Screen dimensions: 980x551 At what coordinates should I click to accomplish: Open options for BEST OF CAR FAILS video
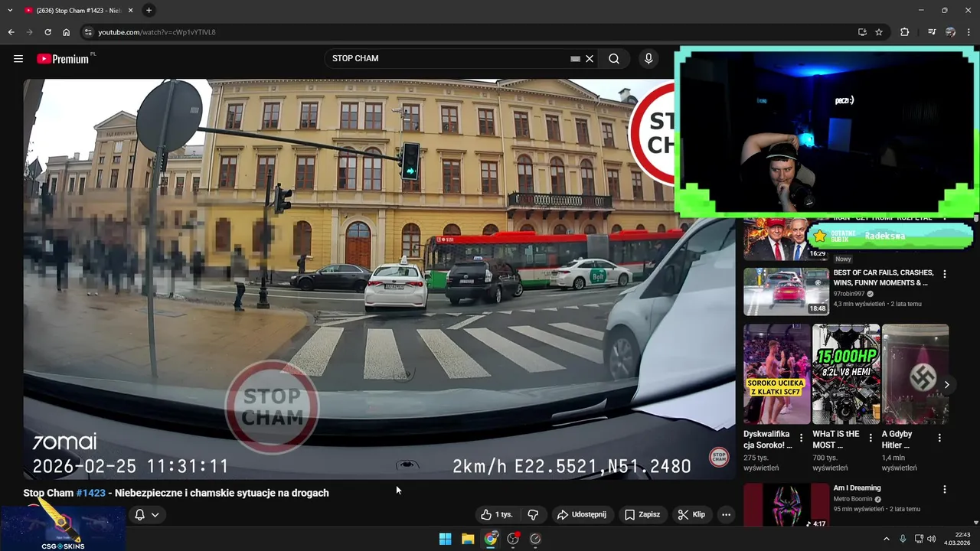pos(945,274)
